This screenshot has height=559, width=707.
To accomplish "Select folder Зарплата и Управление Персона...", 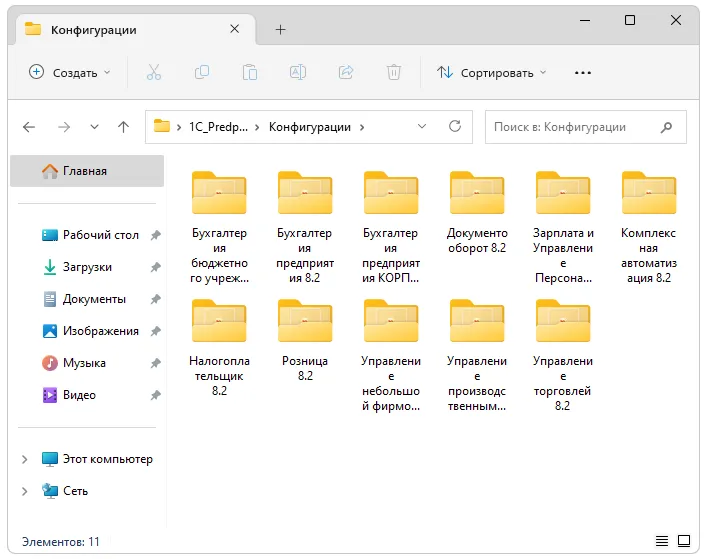I will coord(563,227).
